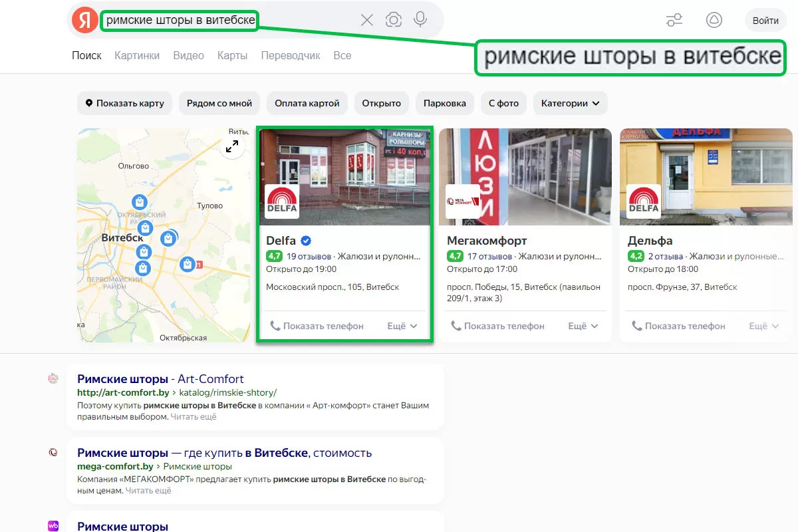Open 'Римские шторы - Art-Comfort' result link
This screenshot has width=798, height=532.
click(x=160, y=379)
